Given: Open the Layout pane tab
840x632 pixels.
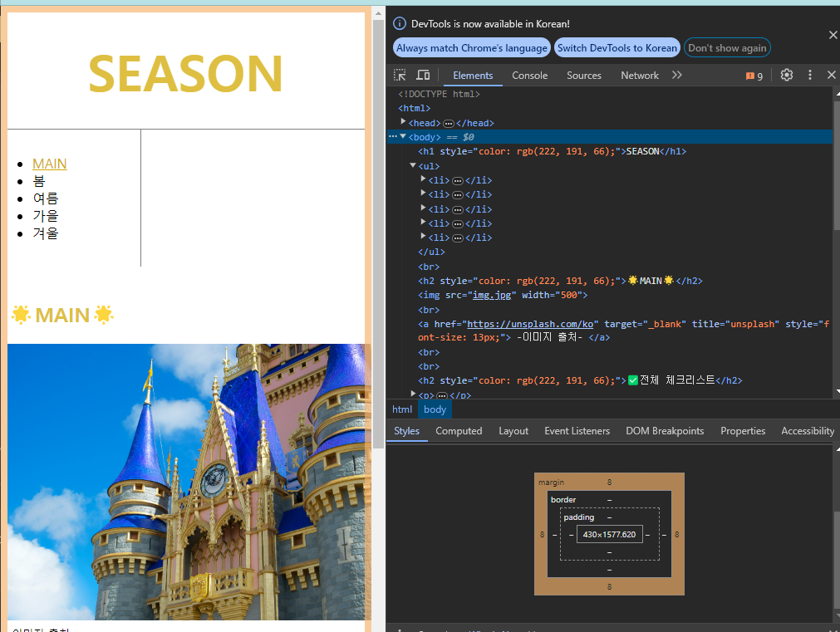Looking at the screenshot, I should 513,431.
